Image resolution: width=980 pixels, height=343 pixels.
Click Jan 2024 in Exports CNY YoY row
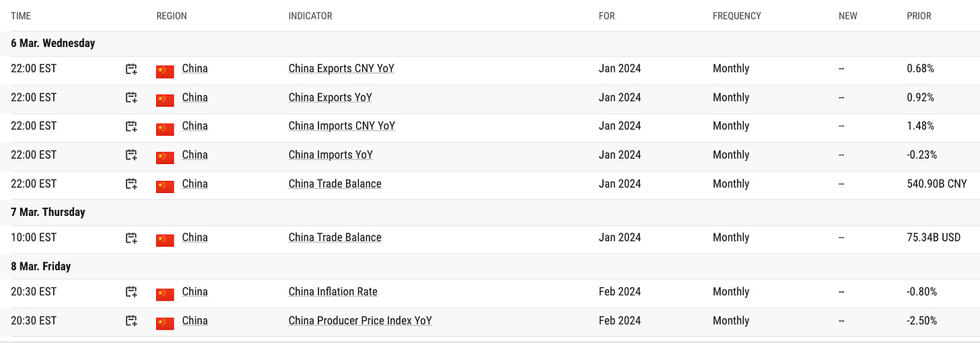(620, 69)
